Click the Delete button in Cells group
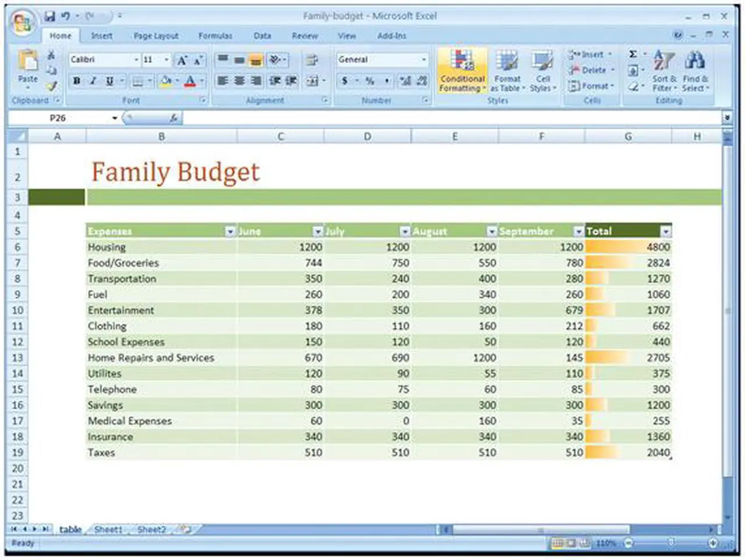This screenshot has height=560, width=745. (x=590, y=70)
